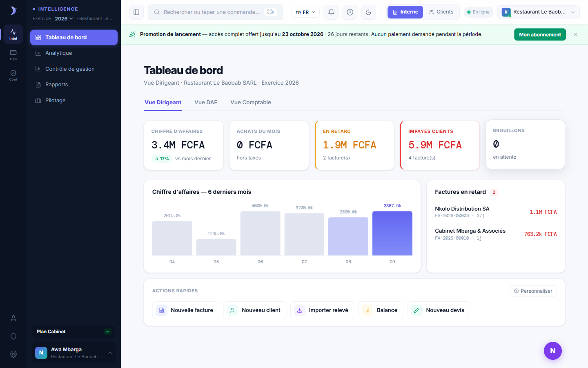Switch to Interne mode
This screenshot has width=588, height=368.
click(x=405, y=12)
